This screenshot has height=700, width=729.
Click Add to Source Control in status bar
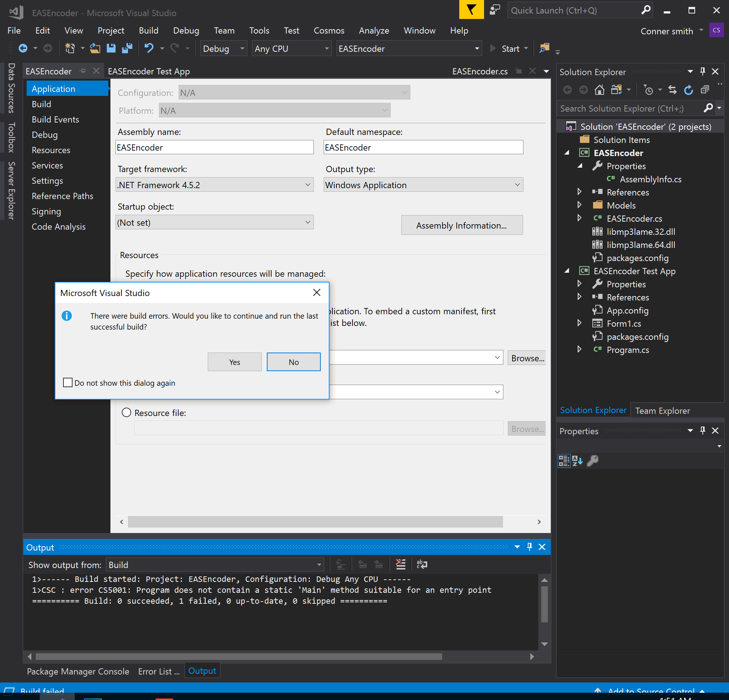click(x=651, y=692)
